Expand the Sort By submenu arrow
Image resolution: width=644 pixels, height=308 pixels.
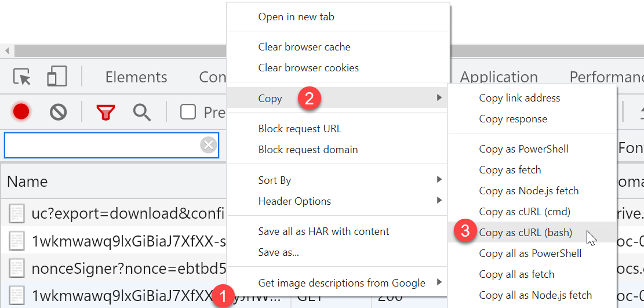(439, 180)
